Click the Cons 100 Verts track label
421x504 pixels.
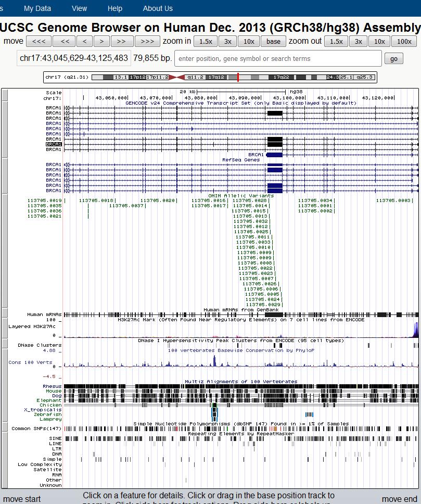[30, 362]
